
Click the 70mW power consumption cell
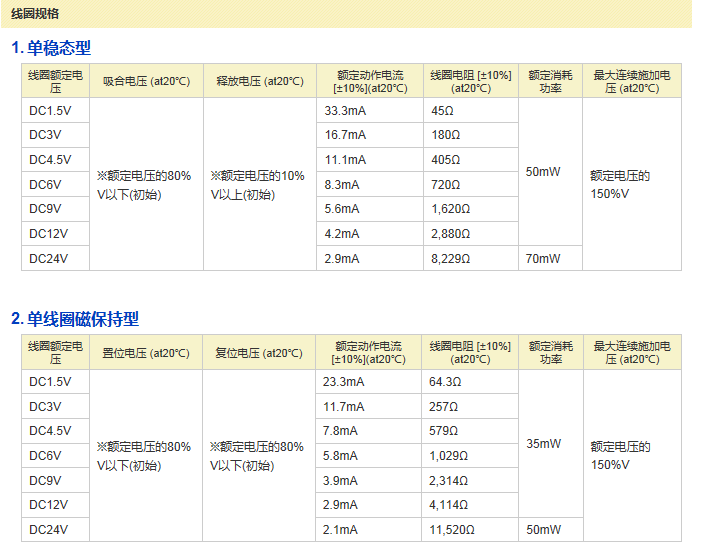point(543,259)
